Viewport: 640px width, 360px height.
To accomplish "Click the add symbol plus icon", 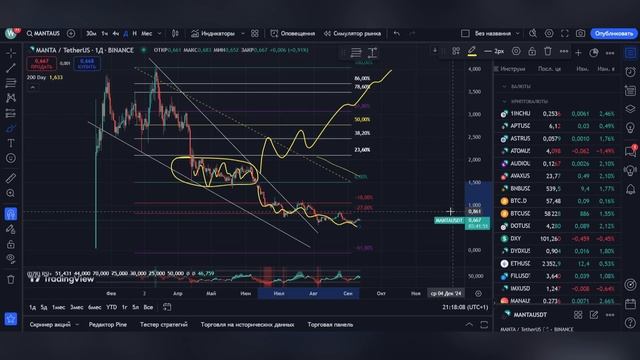I will (71, 33).
